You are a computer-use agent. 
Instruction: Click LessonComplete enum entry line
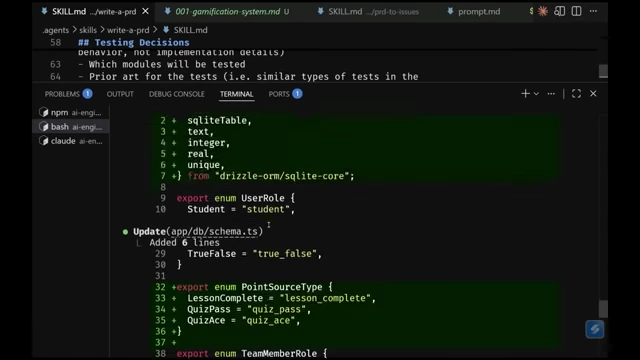(x=281, y=298)
